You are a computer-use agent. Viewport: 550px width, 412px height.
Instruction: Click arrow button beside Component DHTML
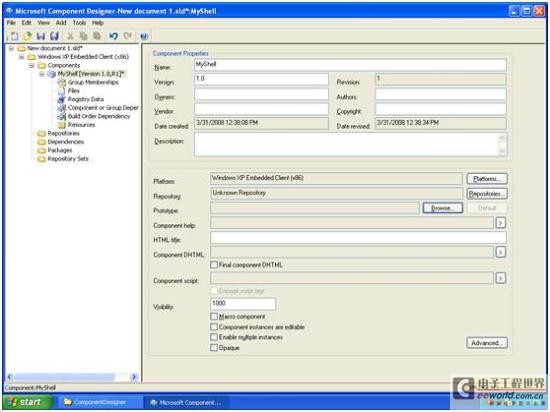[501, 252]
